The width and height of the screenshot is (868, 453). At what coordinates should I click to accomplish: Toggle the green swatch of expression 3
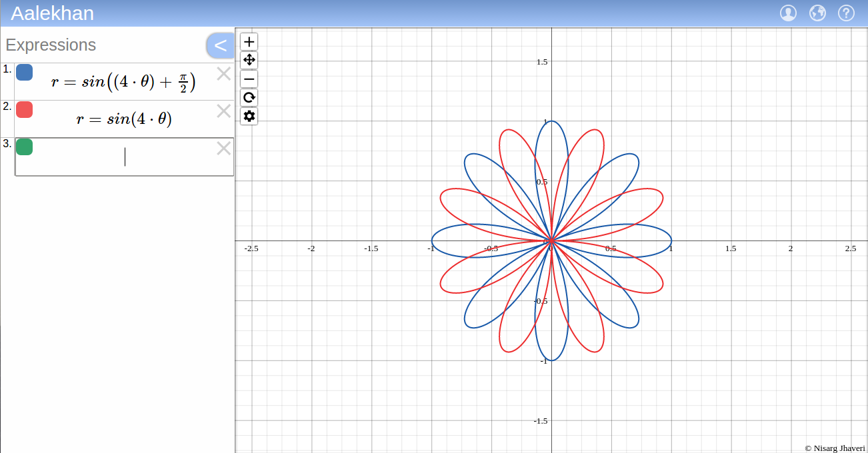25,147
